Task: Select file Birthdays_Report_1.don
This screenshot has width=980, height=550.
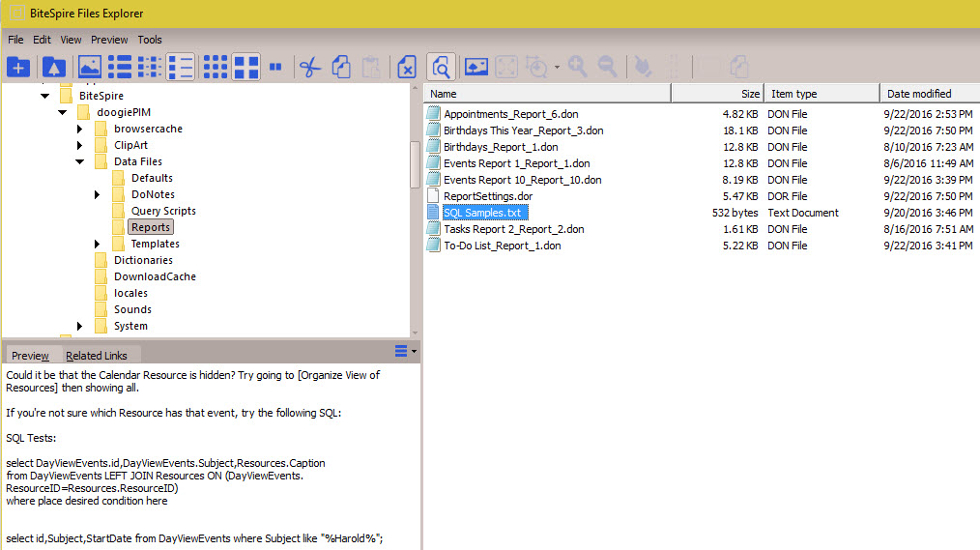Action: (501, 147)
